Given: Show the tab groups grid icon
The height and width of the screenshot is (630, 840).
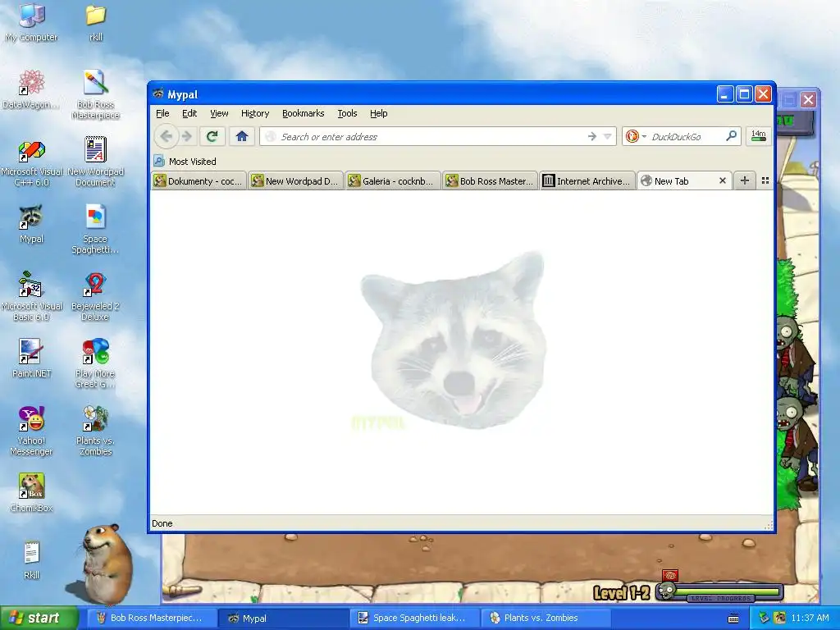Looking at the screenshot, I should click(765, 181).
